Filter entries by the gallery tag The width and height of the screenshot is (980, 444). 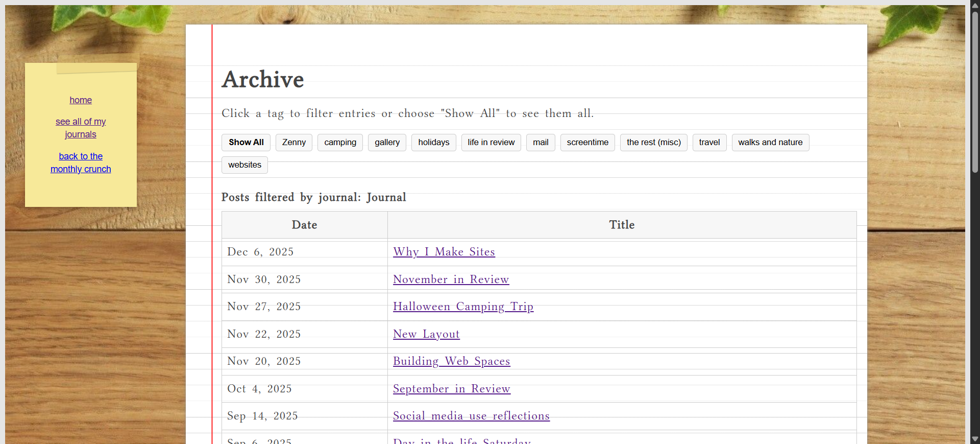(x=387, y=143)
